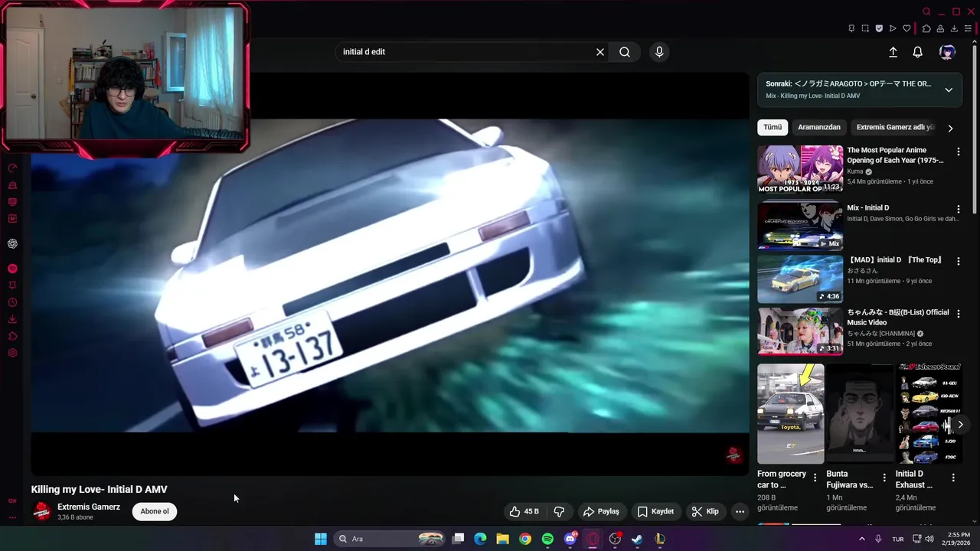Bookmark this page with the heart icon
This screenshot has height=551, width=980.
pos(907,28)
